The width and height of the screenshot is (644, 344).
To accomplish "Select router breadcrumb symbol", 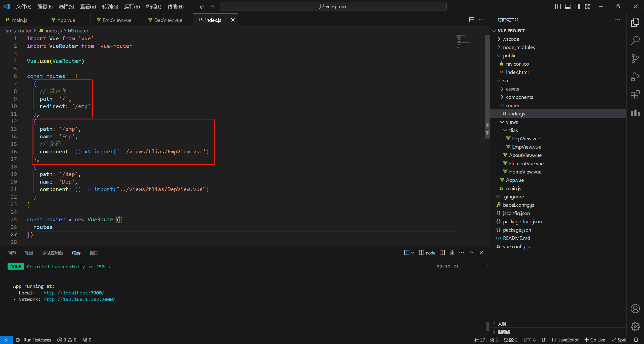I will (x=78, y=31).
